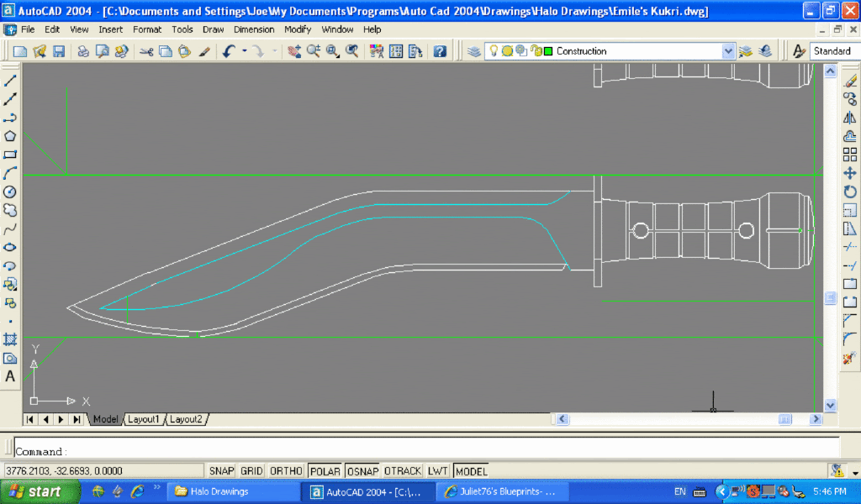
Task: Open the Undo history dropdown arrow
Action: (x=245, y=51)
